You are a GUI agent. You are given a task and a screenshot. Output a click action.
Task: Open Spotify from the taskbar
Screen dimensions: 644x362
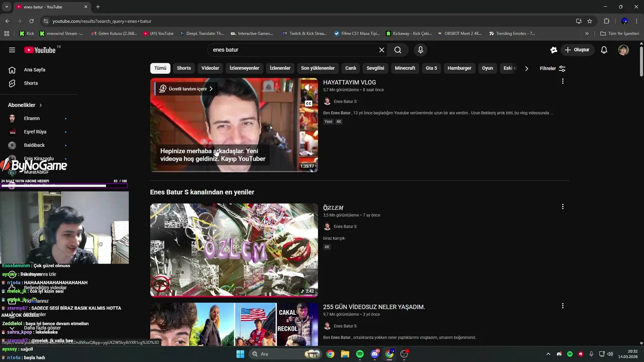(x=360, y=354)
